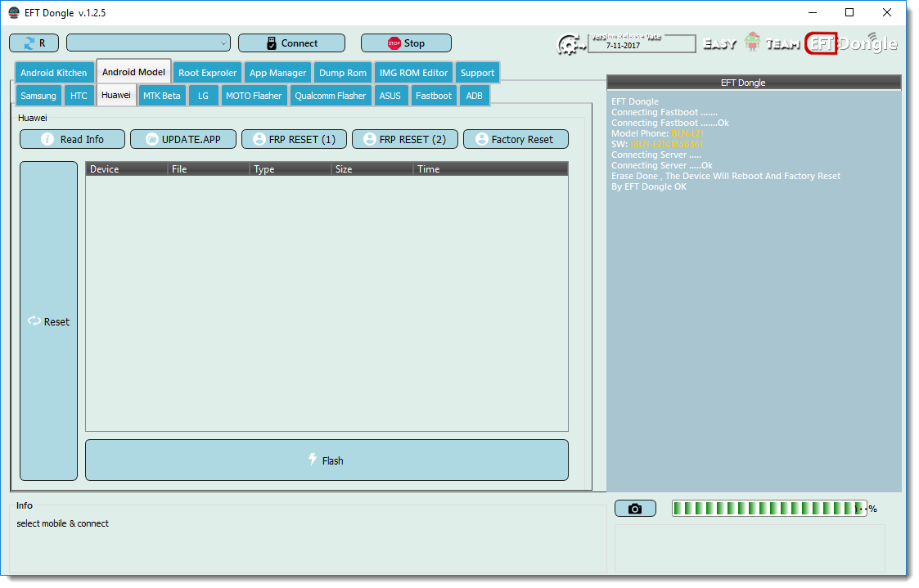This screenshot has width=919, height=588.
Task: Click the Size column header
Action: 372,169
